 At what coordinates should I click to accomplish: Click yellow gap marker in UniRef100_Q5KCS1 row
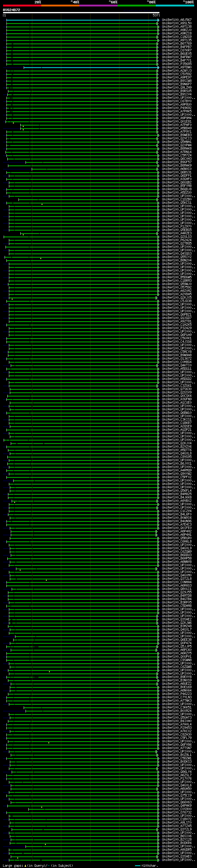42,204
